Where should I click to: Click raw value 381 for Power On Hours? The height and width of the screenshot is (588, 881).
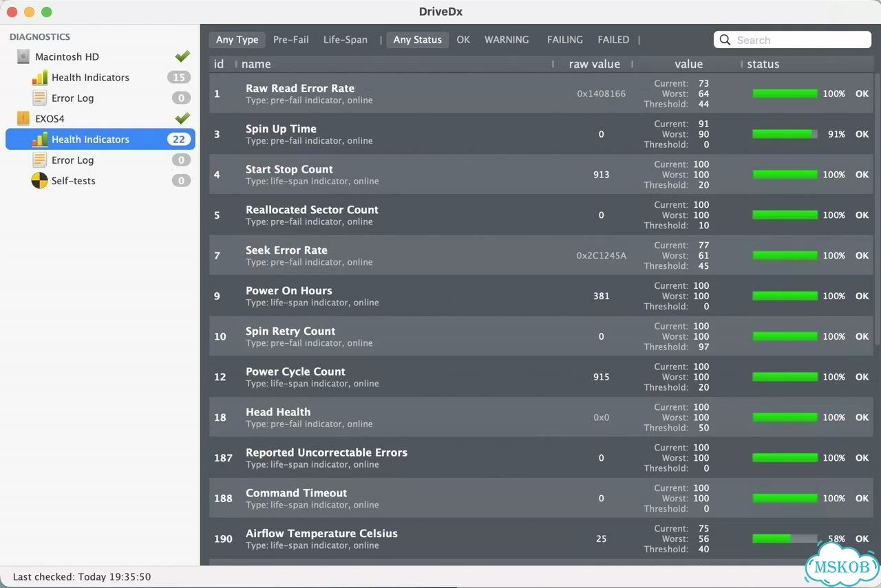coord(601,296)
